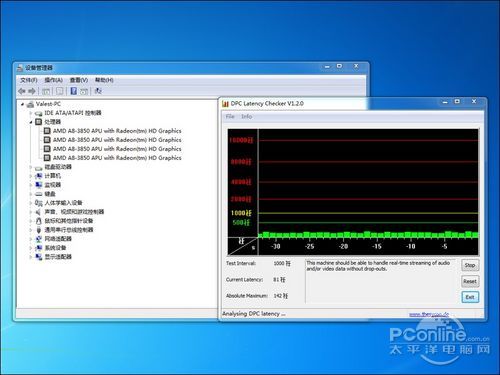Select the 声音、视频和游戏控制器 tree label
Viewport: 500px width, 375px height.
(74, 212)
